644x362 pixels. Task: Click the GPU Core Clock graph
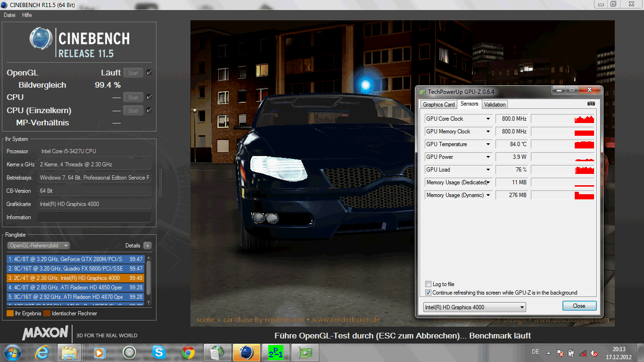coord(562,119)
